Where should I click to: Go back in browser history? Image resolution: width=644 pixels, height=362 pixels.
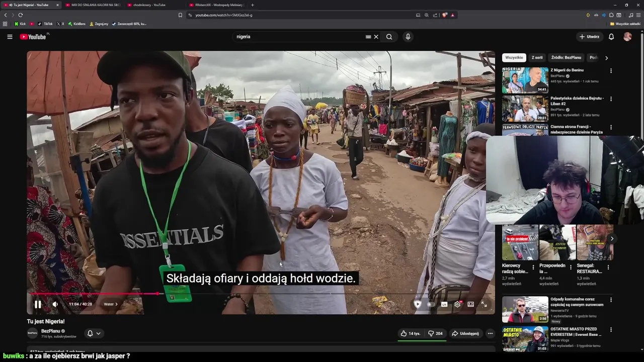tap(6, 15)
